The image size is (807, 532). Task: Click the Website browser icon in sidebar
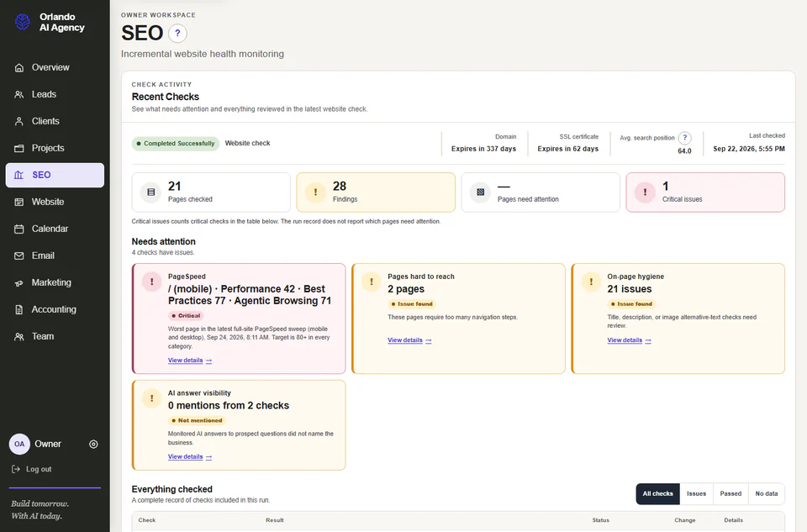tap(19, 203)
